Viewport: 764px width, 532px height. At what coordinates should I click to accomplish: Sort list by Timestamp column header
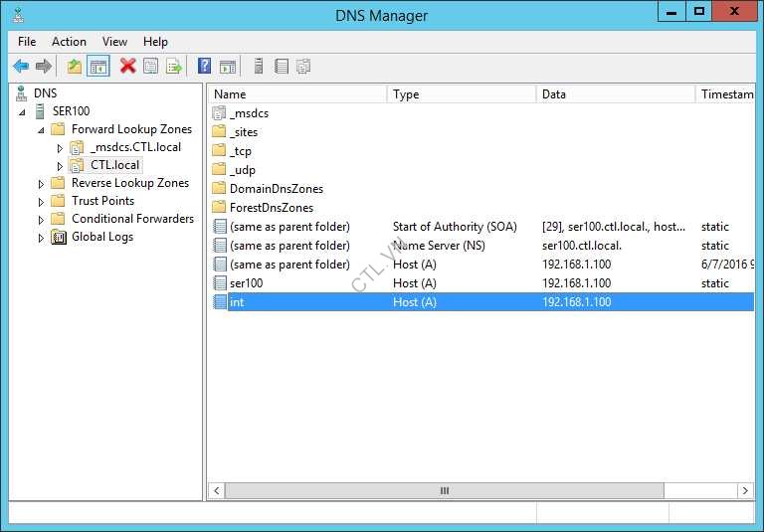725,94
